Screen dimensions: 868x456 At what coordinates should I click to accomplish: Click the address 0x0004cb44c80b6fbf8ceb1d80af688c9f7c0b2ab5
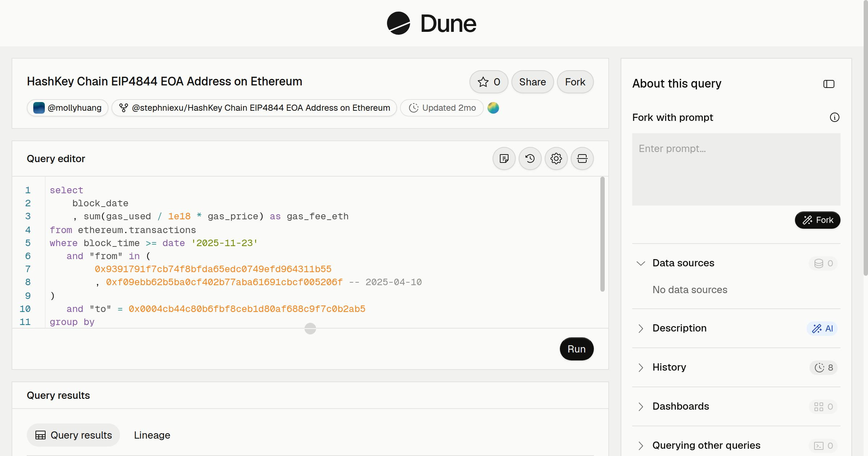247,309
